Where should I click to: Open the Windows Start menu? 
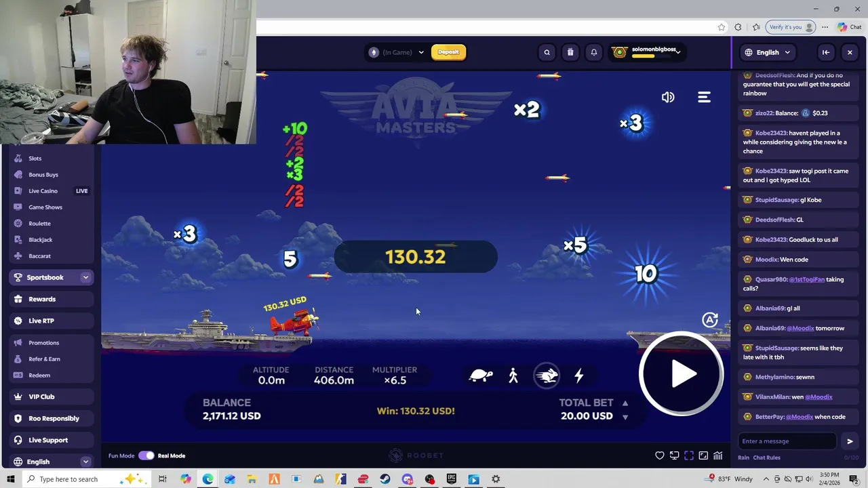point(10,479)
